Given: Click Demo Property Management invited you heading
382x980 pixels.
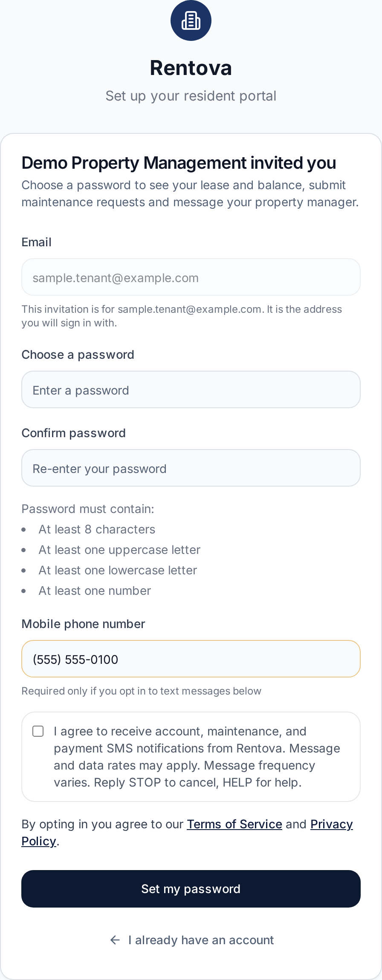Looking at the screenshot, I should coord(179,163).
